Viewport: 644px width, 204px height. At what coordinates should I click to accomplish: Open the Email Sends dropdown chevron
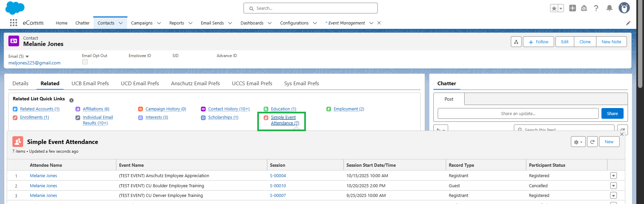coord(230,23)
